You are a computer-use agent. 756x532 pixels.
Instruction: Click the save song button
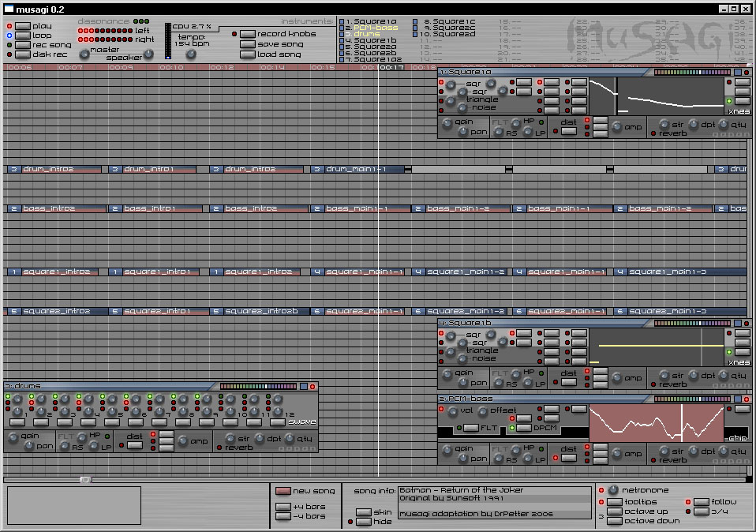click(247, 44)
